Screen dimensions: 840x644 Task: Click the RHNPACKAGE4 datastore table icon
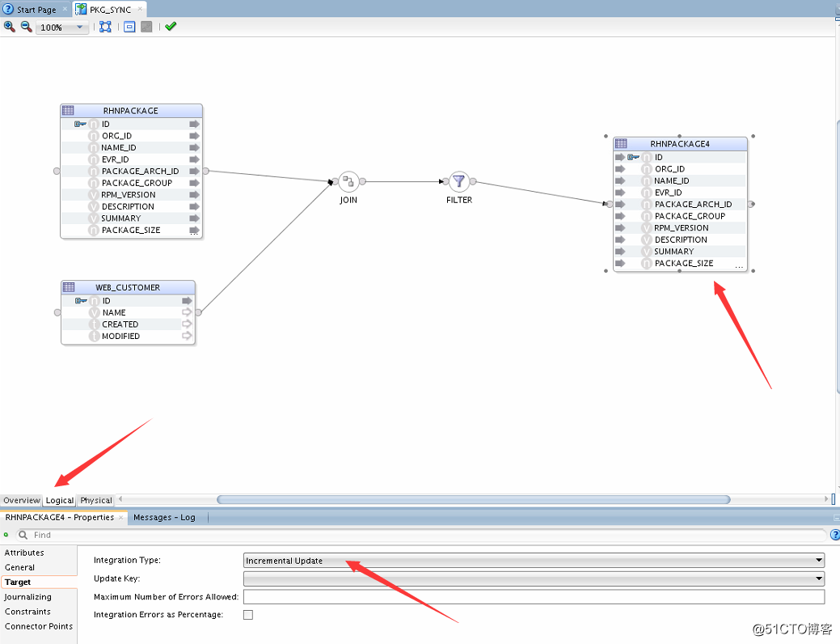621,143
